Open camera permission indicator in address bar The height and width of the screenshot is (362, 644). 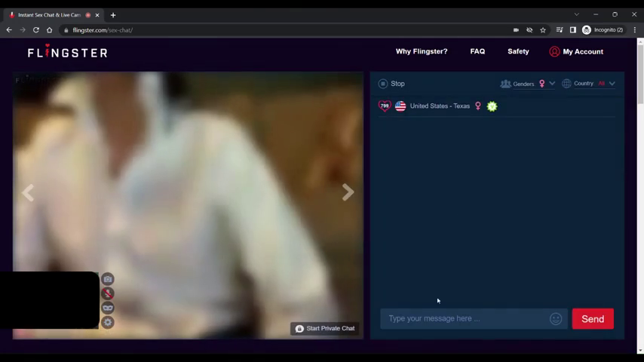516,30
